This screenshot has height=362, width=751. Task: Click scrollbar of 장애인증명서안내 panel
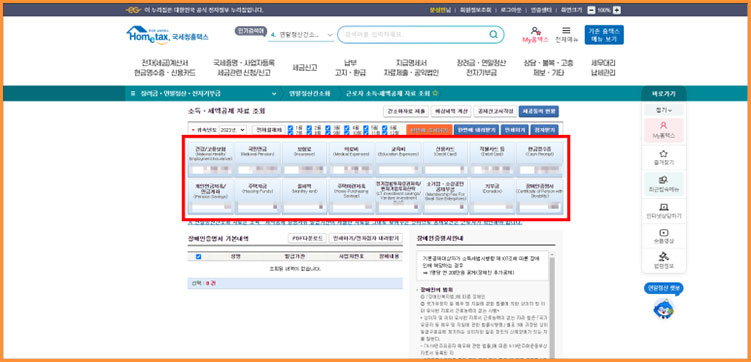tap(552, 304)
